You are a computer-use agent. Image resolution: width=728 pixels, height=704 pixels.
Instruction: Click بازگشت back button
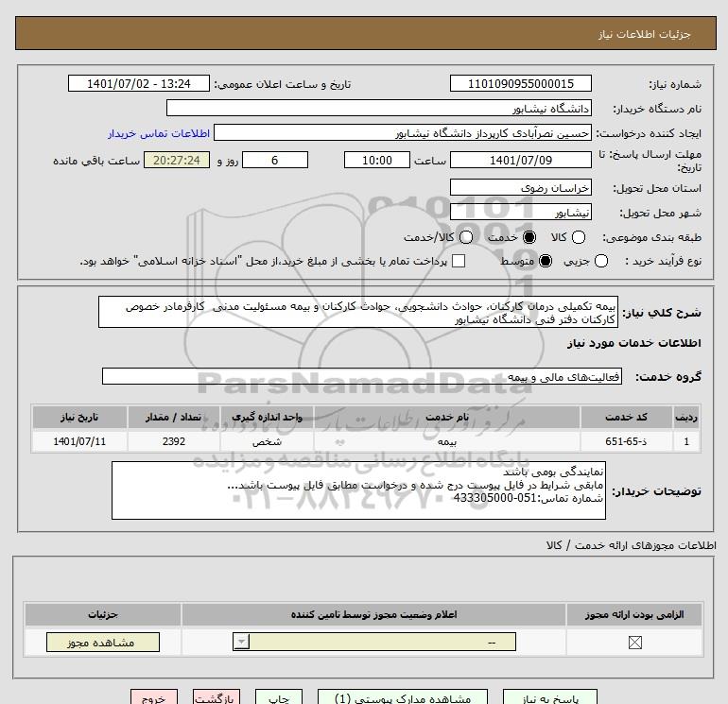[x=217, y=697]
